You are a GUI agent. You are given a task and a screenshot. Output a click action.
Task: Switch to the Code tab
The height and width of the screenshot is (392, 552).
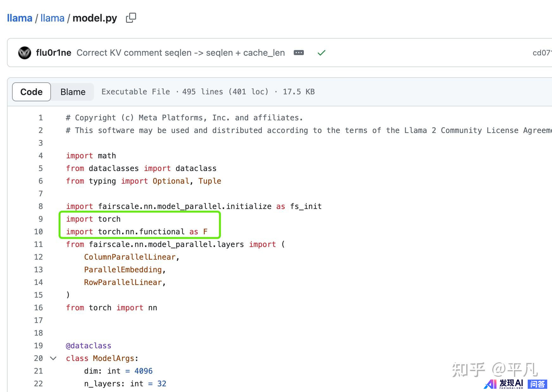[31, 92]
